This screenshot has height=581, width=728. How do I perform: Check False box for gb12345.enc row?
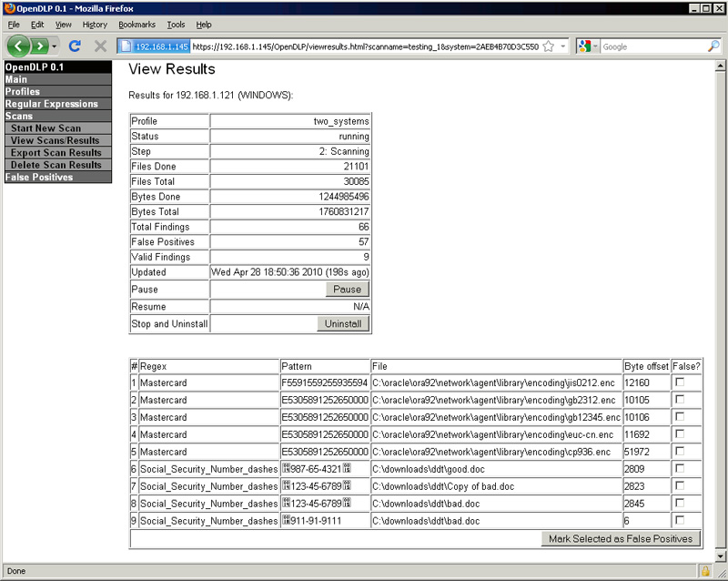[680, 416]
